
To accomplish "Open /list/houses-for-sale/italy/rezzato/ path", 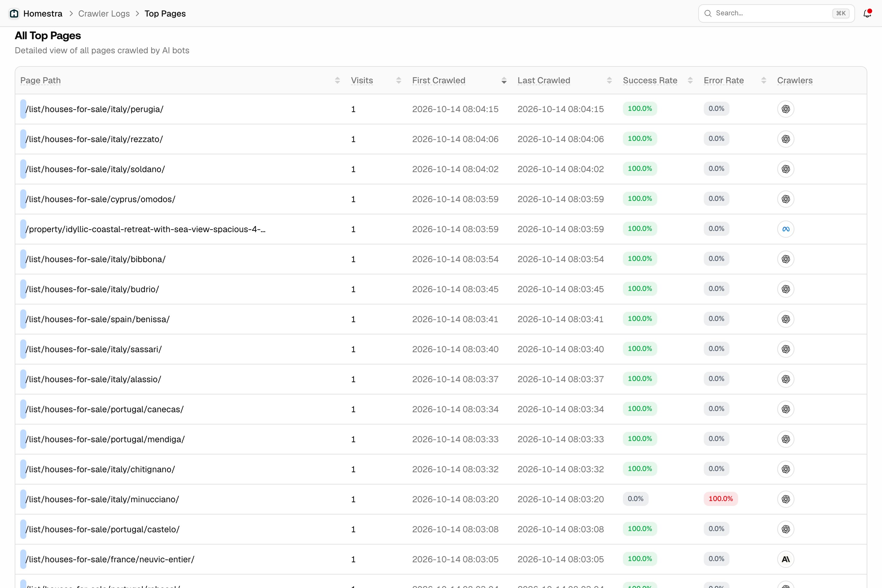I will pyautogui.click(x=94, y=139).
